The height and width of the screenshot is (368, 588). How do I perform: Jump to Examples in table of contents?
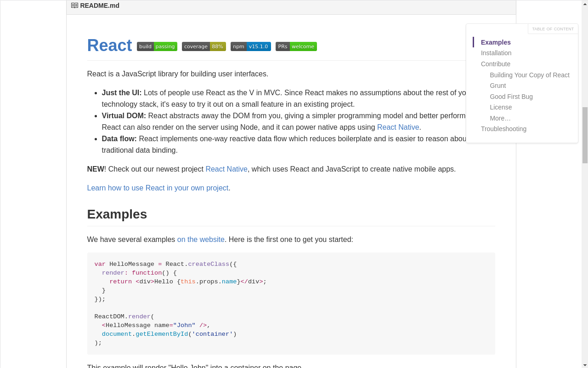[x=496, y=42]
